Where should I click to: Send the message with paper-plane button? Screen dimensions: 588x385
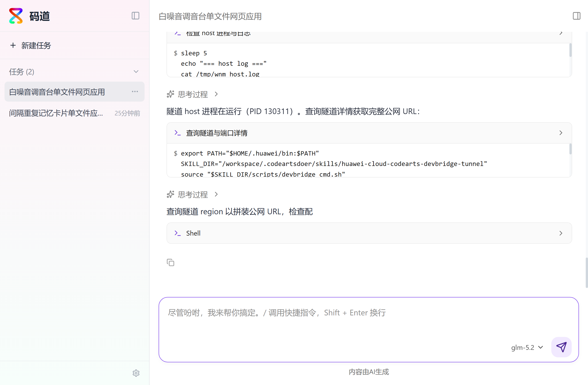click(x=561, y=347)
